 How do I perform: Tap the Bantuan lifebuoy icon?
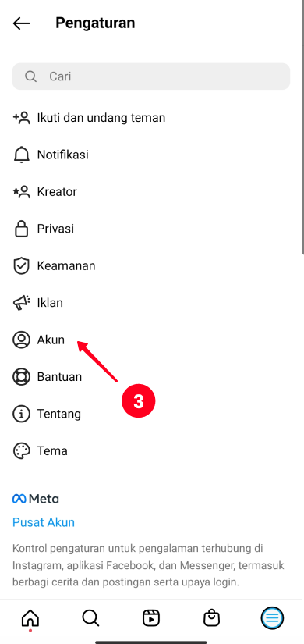[21, 376]
